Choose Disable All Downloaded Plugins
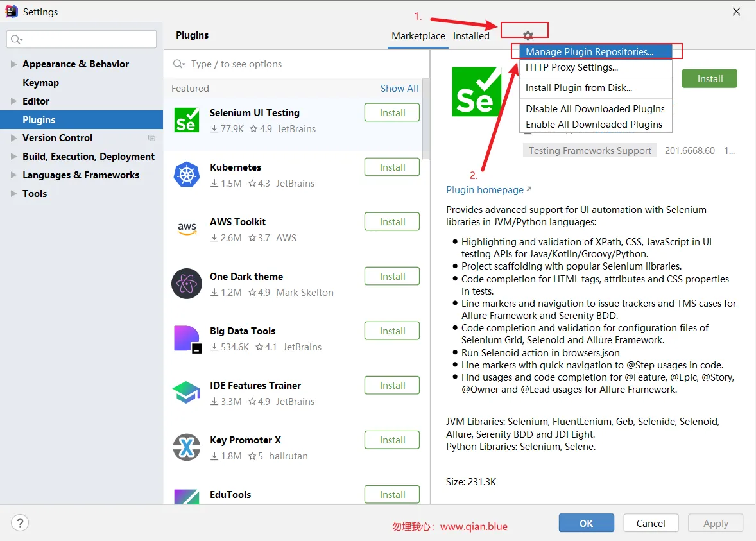 [596, 109]
